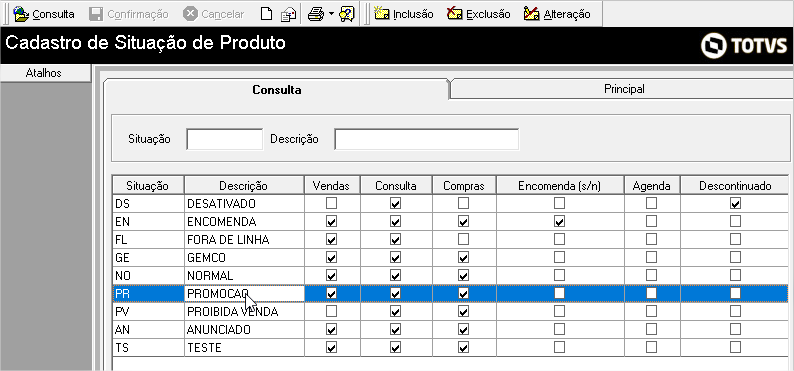The width and height of the screenshot is (794, 371).
Task: Click the Encomenda (s/n) column header
Action: 560,186
